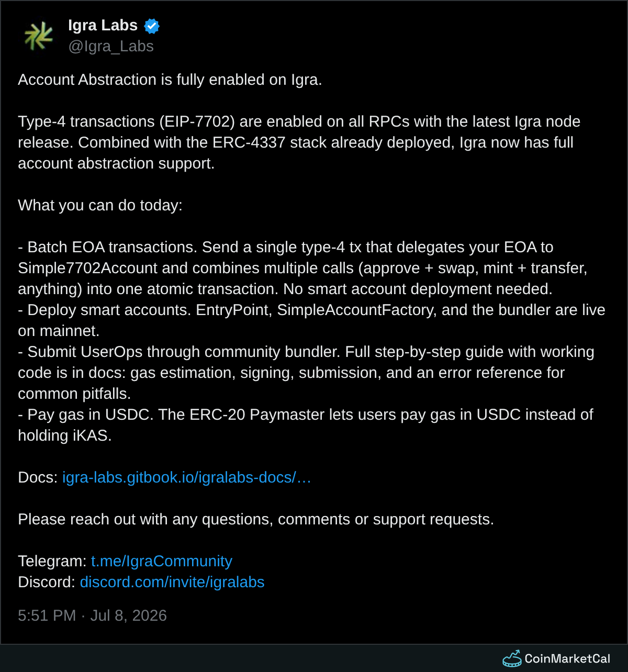Image resolution: width=628 pixels, height=672 pixels.
Task: Open the Igra Labs display name
Action: (x=103, y=25)
